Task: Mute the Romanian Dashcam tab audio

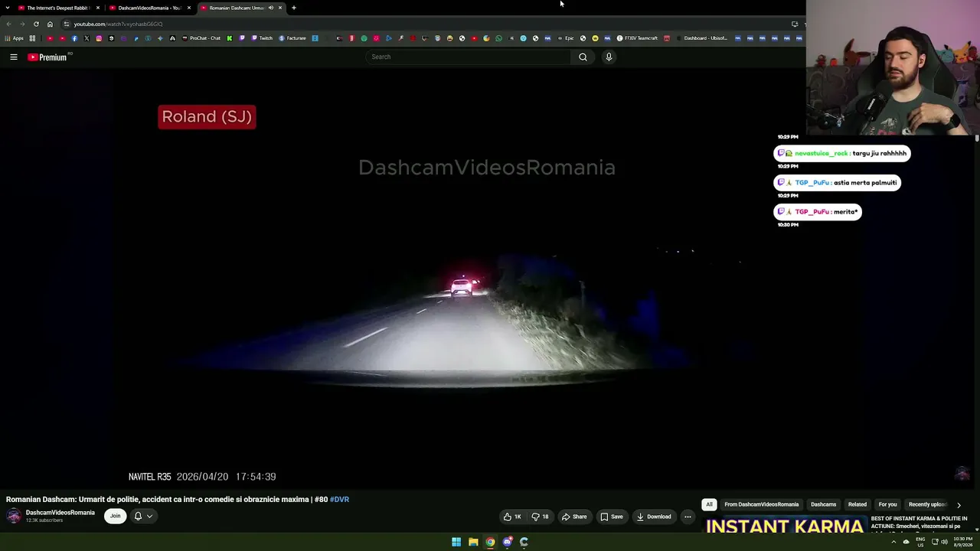Action: 270,8
